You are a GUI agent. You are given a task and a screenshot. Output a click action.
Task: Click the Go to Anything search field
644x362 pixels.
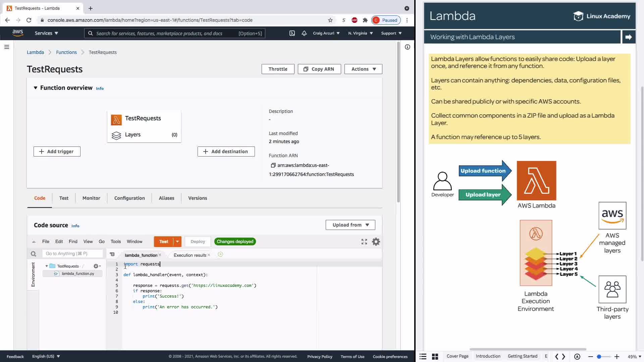click(x=72, y=254)
